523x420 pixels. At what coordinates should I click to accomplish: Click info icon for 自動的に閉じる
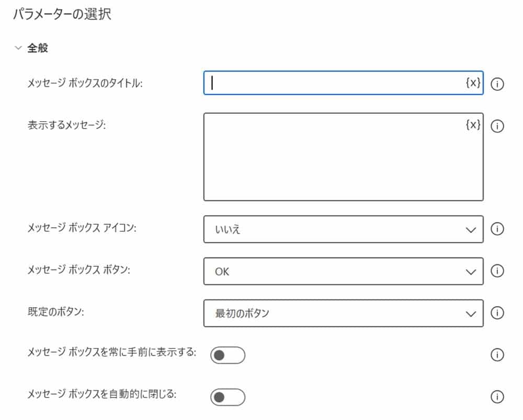point(498,397)
